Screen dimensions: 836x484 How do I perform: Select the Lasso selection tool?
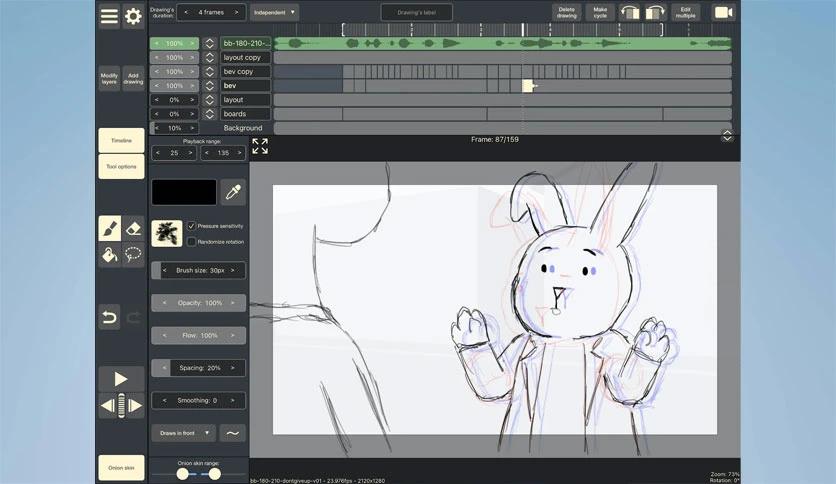[133, 255]
